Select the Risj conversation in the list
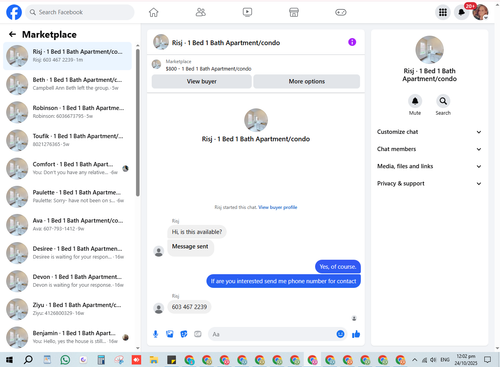This screenshot has width=500, height=367. [x=67, y=56]
